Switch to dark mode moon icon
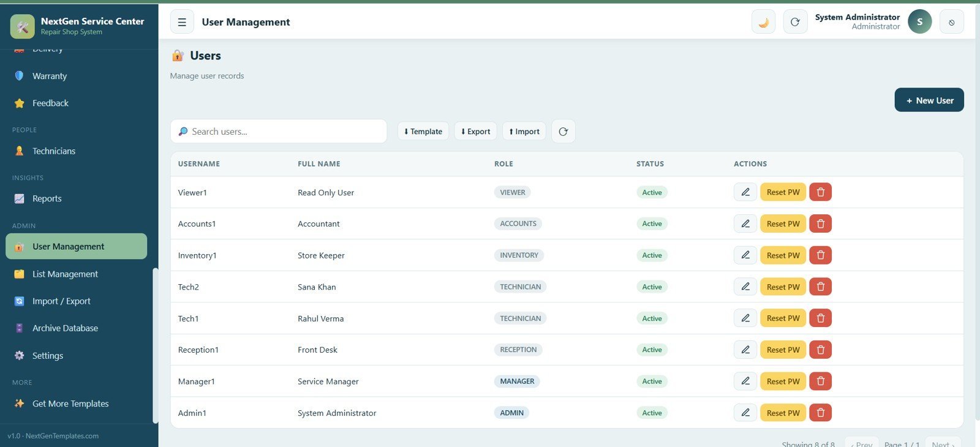This screenshot has height=447, width=980. click(x=763, y=22)
